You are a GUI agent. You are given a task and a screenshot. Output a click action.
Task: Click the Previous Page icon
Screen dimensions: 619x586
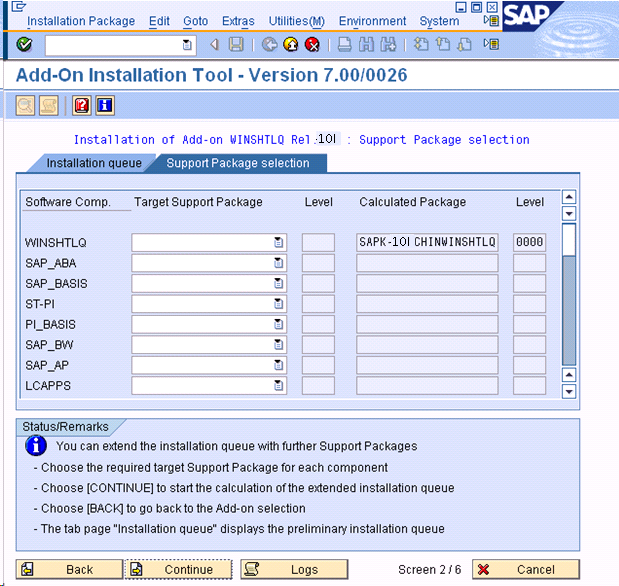443,45
